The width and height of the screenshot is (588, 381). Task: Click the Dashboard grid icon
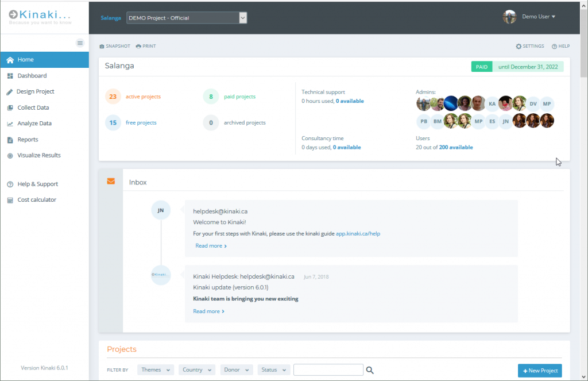(10, 76)
